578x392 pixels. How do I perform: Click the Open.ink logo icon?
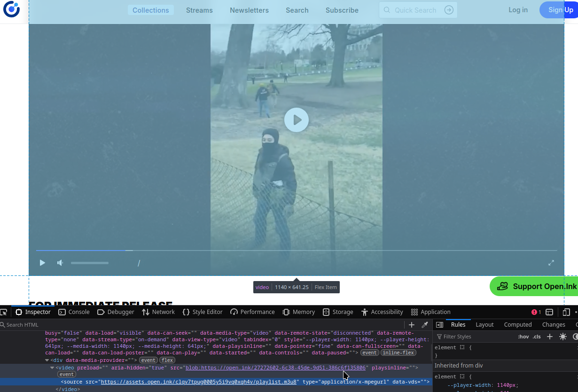(11, 9)
